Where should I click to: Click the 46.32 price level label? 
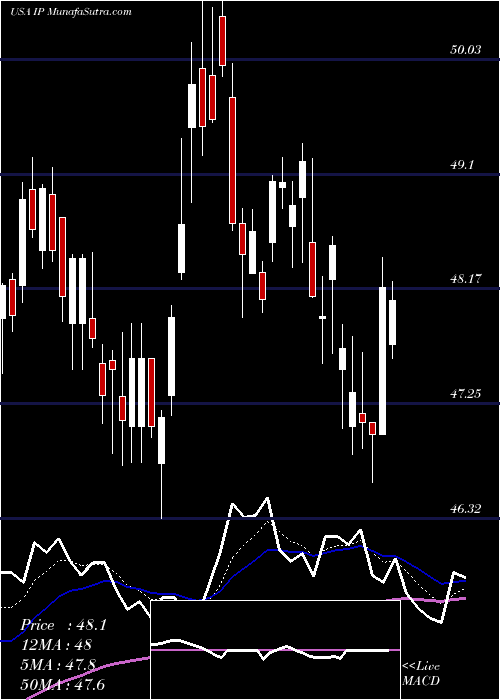click(x=466, y=508)
